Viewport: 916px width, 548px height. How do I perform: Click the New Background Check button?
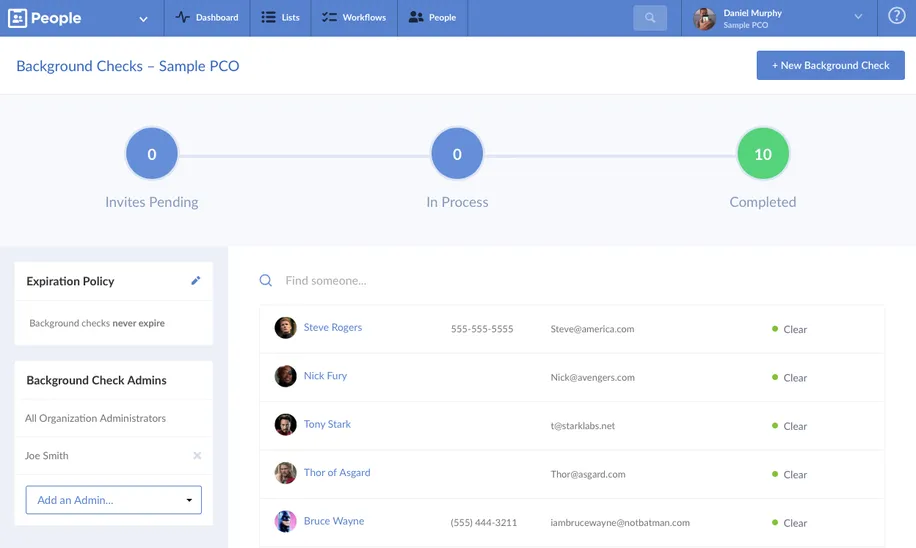tap(830, 65)
